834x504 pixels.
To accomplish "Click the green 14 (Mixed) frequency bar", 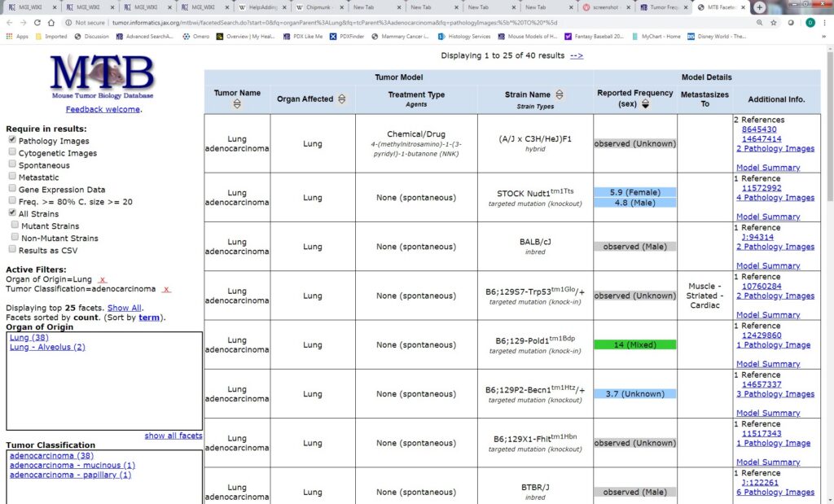I will click(x=635, y=344).
